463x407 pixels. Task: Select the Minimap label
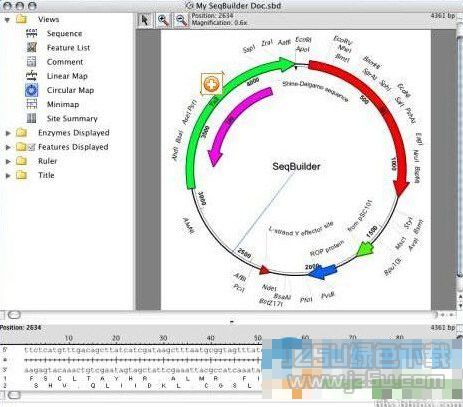63,104
